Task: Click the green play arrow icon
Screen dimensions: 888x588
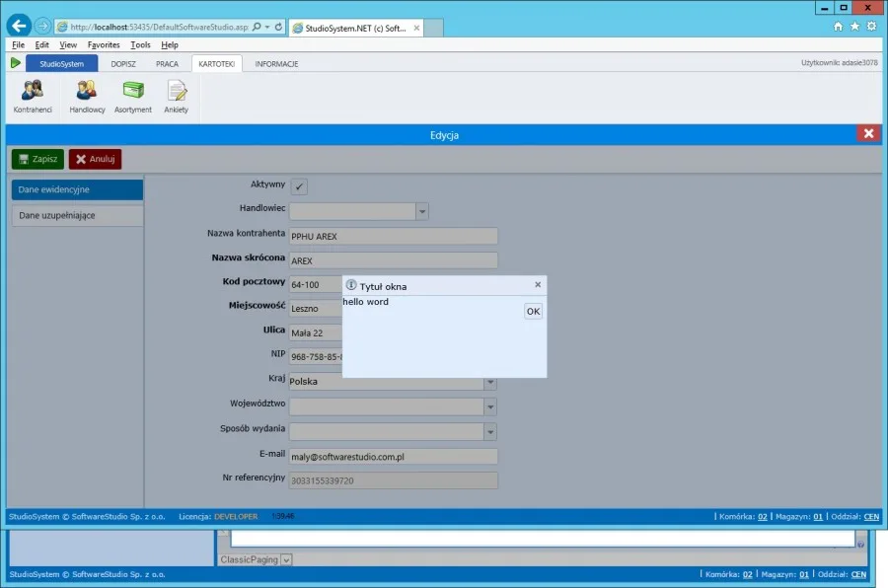Action: tap(15, 63)
